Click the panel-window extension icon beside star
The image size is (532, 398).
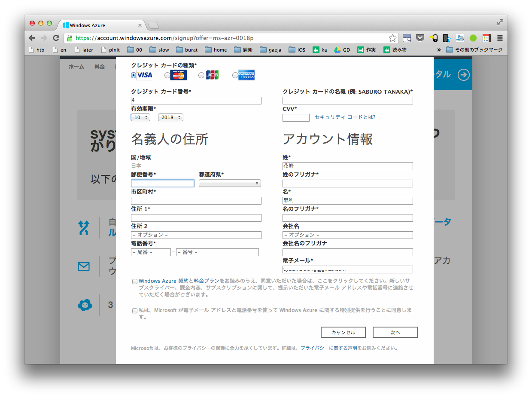[407, 38]
